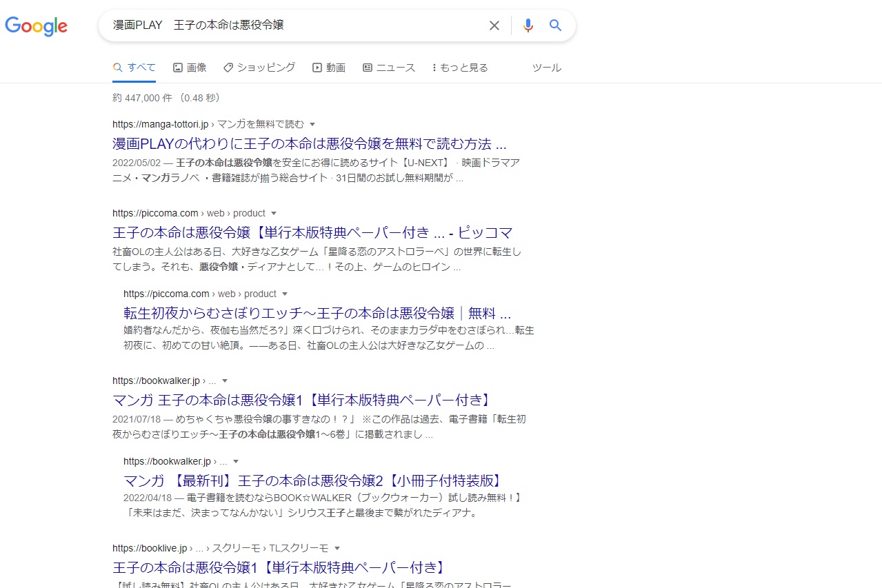Open the もっと見る menu
Screen dimensions: 882x588
click(460, 68)
